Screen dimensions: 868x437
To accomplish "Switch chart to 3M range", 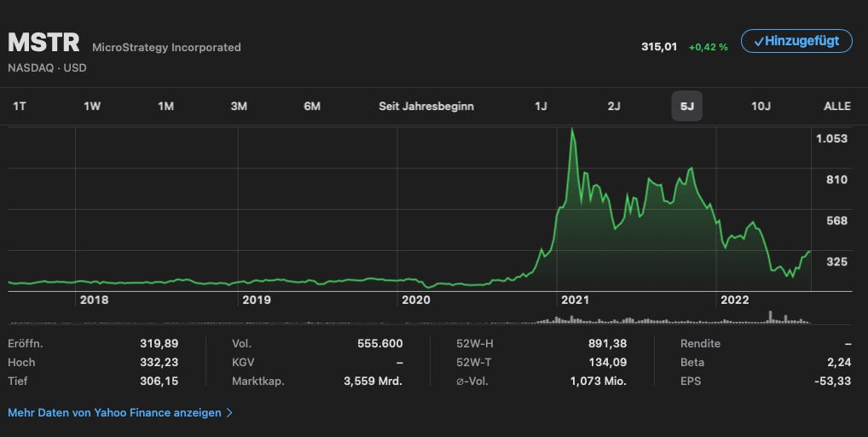I will [239, 106].
